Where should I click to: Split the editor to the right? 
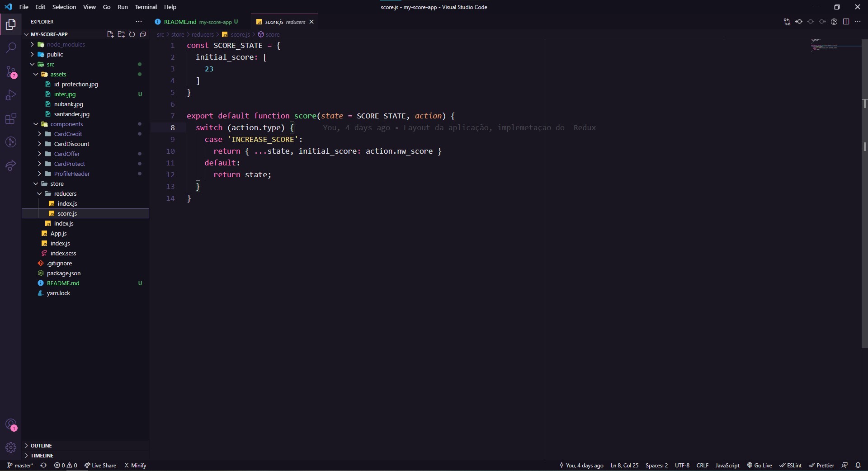tap(846, 22)
